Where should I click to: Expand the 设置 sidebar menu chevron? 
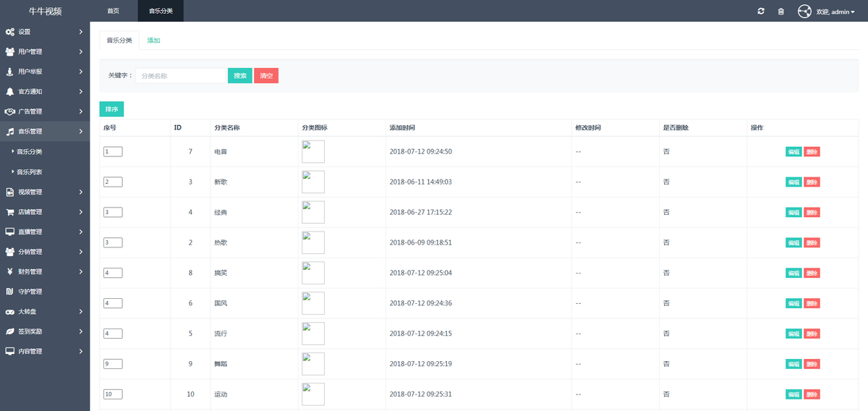click(x=81, y=32)
